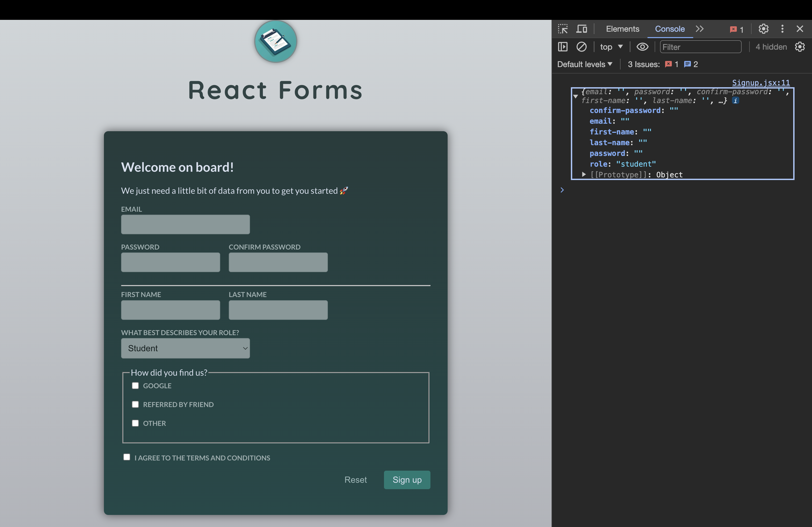The height and width of the screenshot is (527, 812).
Task: Expand the Prototype Object entry
Action: (584, 174)
